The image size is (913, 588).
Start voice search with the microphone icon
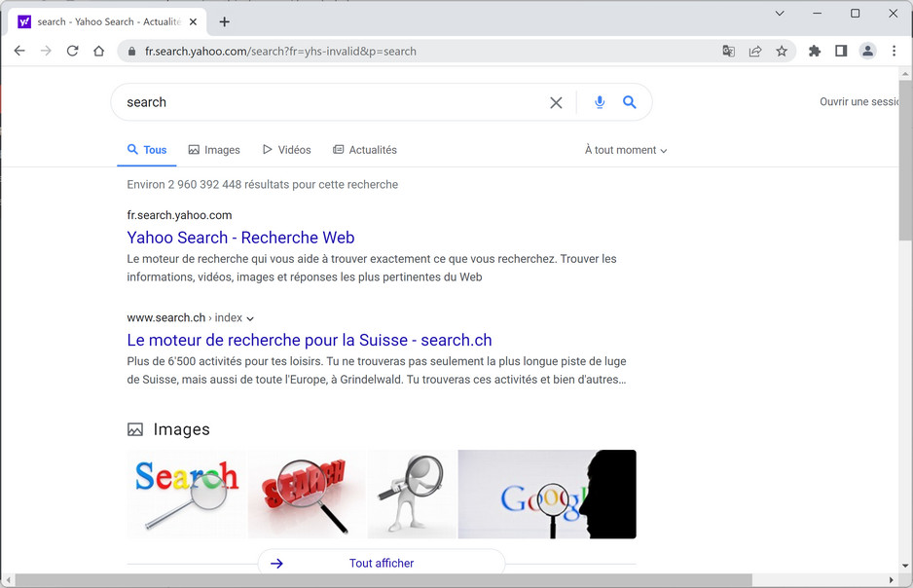(600, 102)
